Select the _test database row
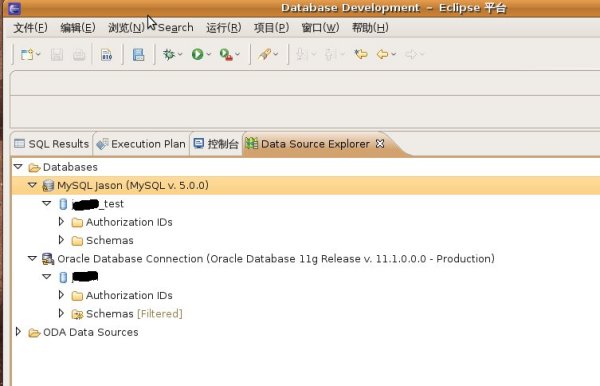 pos(306,204)
